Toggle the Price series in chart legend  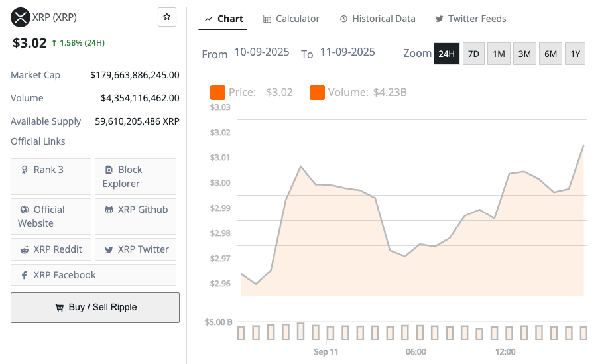tap(251, 92)
